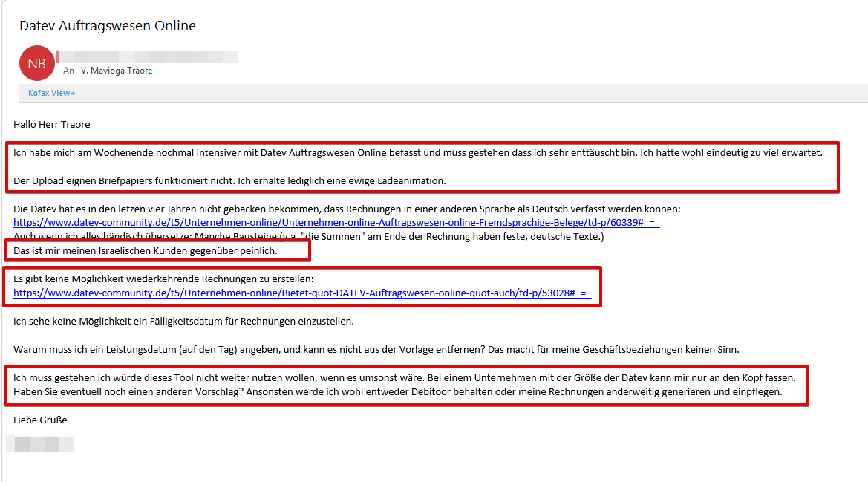This screenshot has width=868, height=482.
Task: Click the line about wiederkehrende Rechnungen
Action: click(x=163, y=279)
